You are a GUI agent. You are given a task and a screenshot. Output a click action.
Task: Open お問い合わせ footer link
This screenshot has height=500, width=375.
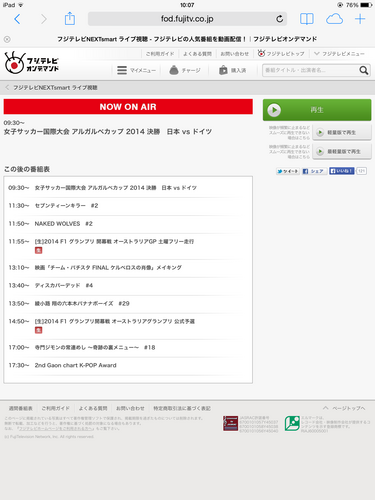(x=130, y=408)
